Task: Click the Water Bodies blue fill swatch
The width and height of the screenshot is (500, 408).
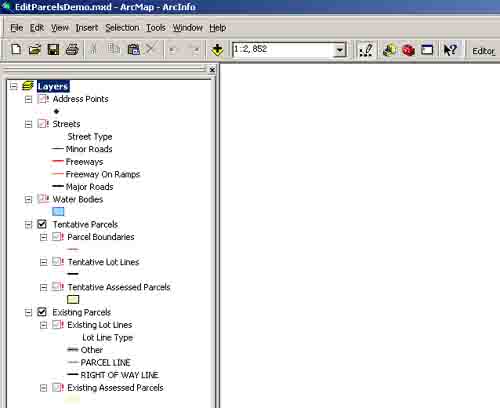Action: coord(58,211)
